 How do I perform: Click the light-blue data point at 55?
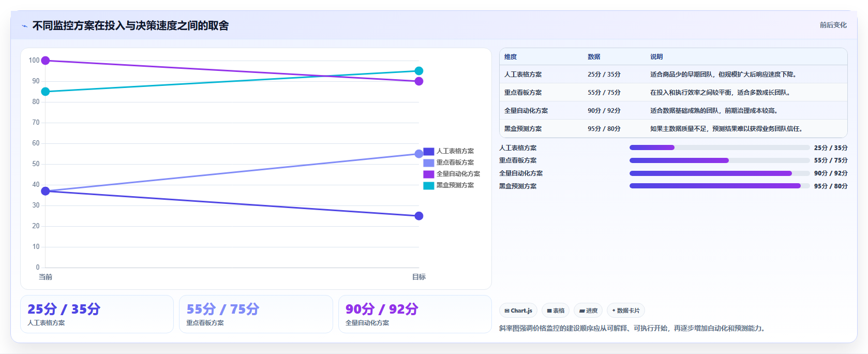[419, 154]
